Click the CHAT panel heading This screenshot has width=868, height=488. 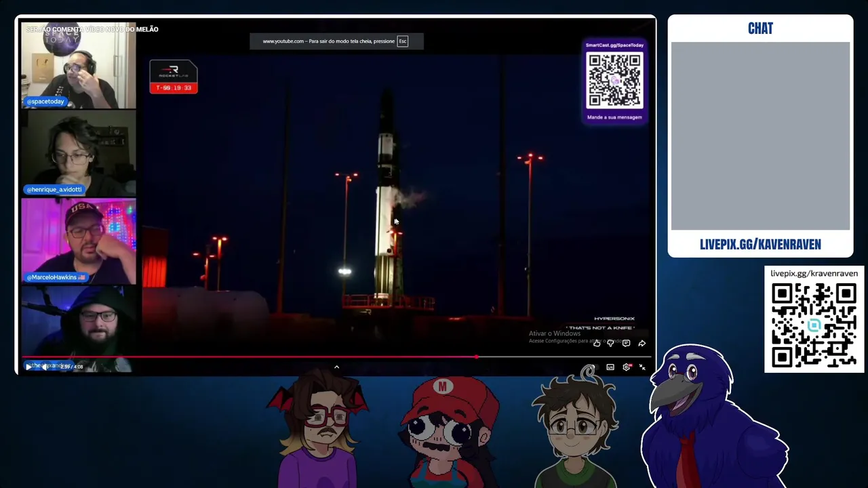760,28
